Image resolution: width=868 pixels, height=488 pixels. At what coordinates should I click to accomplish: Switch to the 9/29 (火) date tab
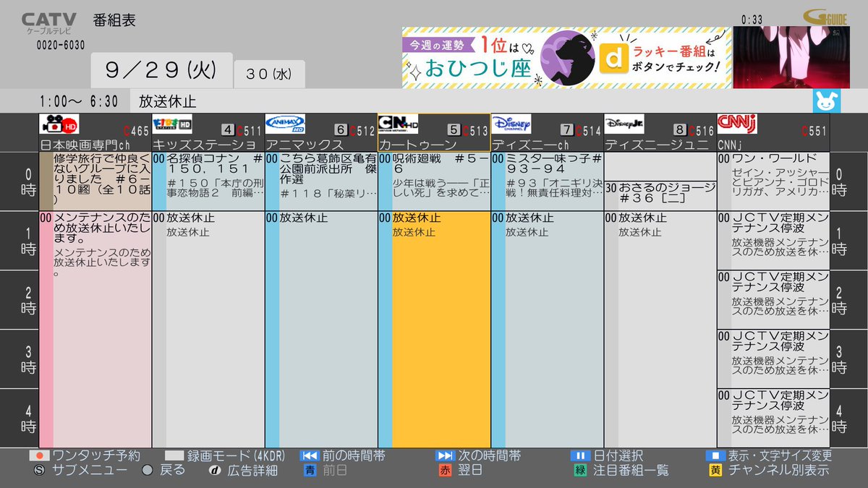click(161, 71)
